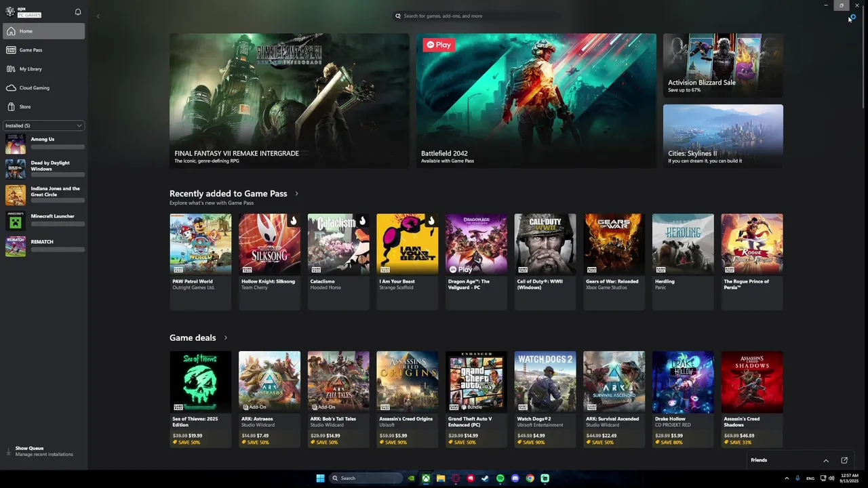868x488 pixels.
Task: Open Steam from the taskbar
Action: coord(486,478)
